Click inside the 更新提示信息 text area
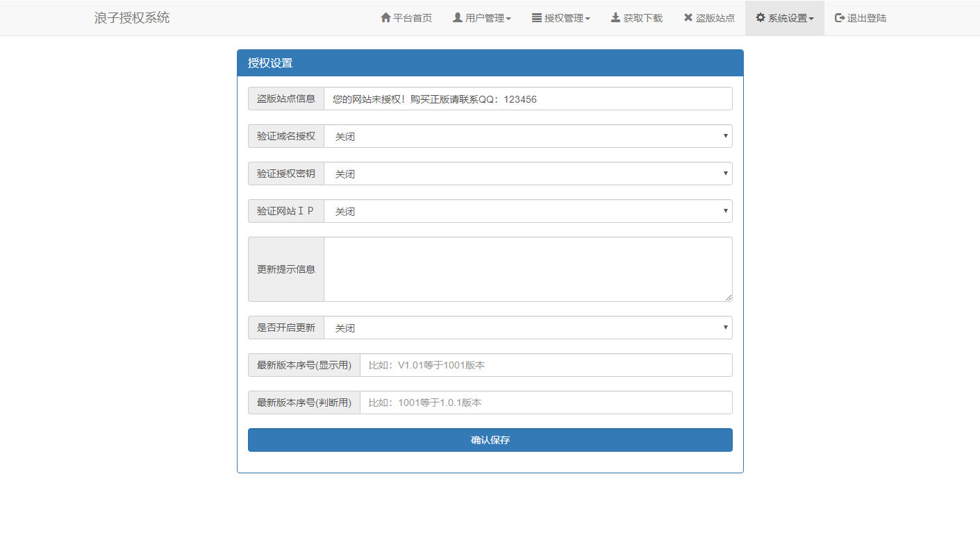 click(x=528, y=269)
